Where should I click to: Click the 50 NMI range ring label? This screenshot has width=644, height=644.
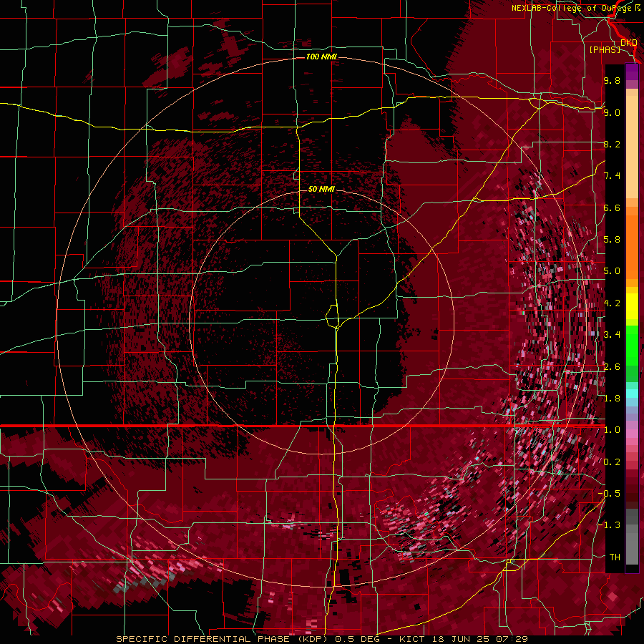point(321,189)
